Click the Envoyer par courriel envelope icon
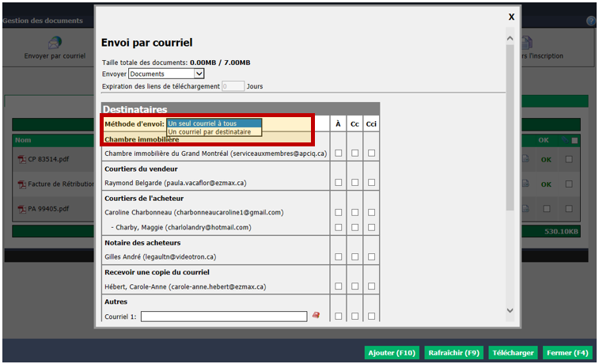The width and height of the screenshot is (599, 364). tap(55, 43)
